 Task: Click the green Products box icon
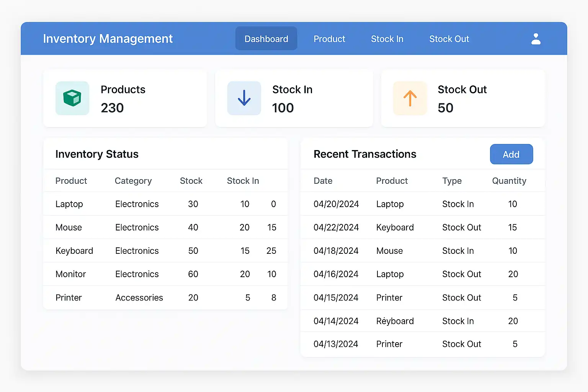point(72,98)
